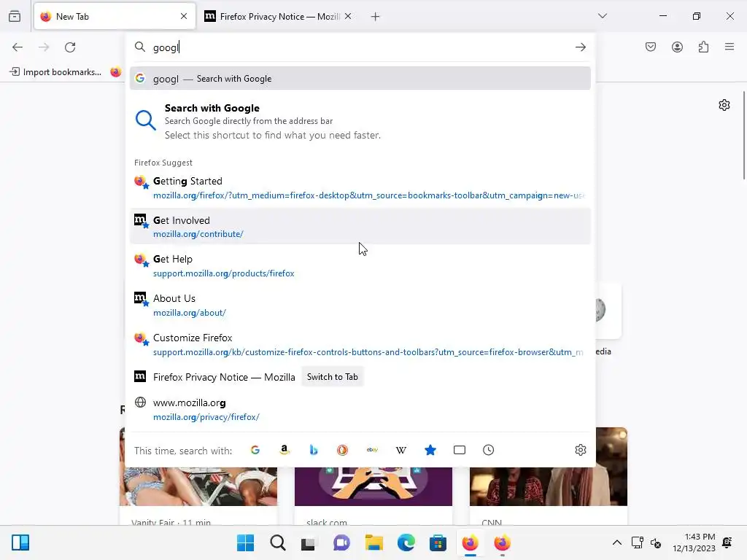Click the go arrow in address bar
This screenshot has width=747, height=560.
pos(580,47)
